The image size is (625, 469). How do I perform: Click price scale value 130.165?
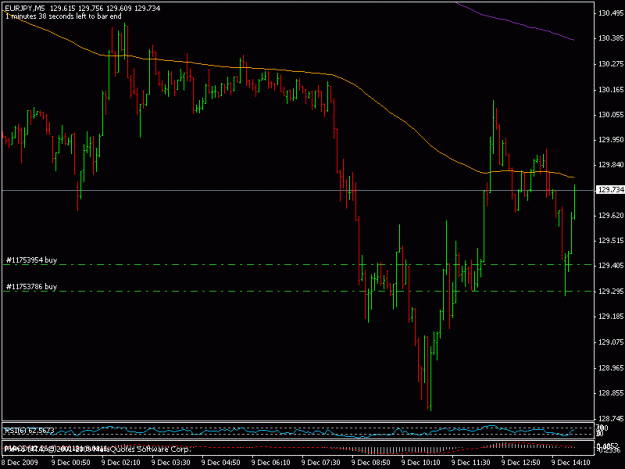tap(611, 90)
